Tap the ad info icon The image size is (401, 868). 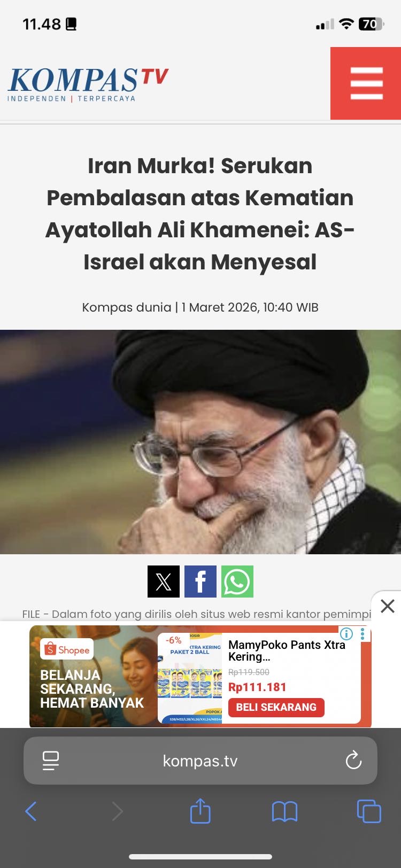coord(346,634)
